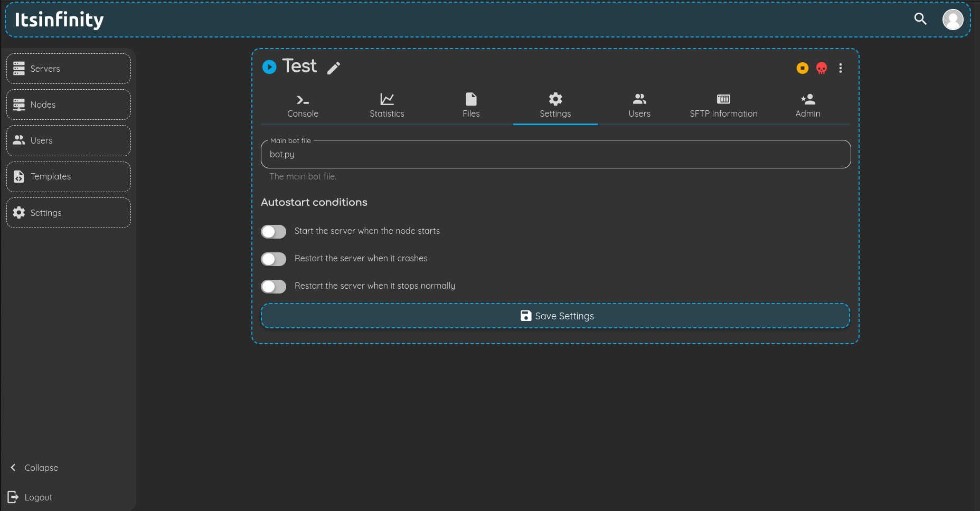
Task: Open the server Users tab
Action: pos(639,106)
